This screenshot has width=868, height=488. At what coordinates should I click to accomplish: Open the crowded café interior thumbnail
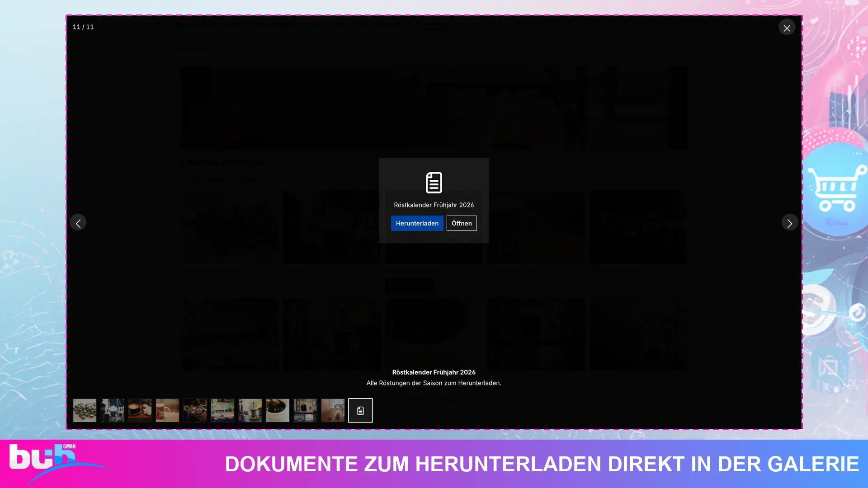click(195, 410)
